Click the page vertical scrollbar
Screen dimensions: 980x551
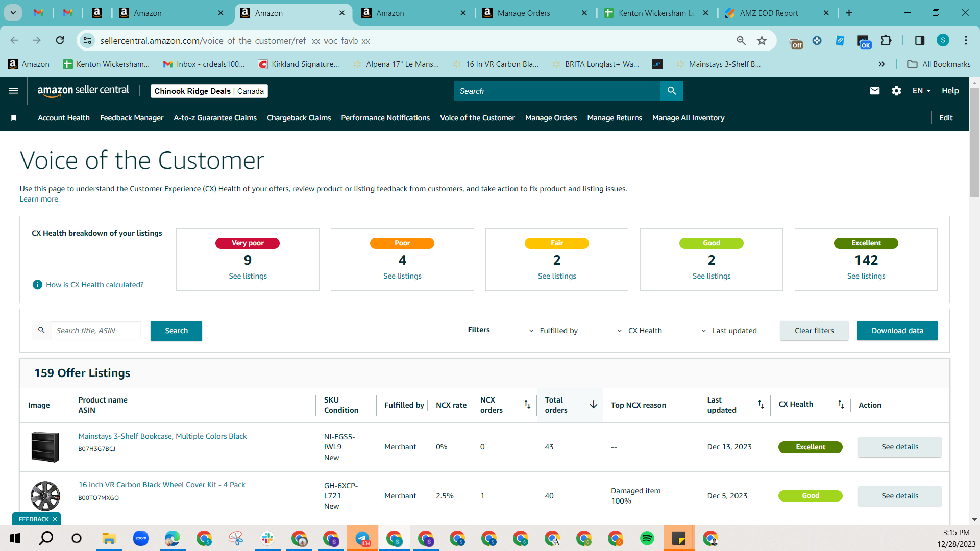(x=974, y=143)
